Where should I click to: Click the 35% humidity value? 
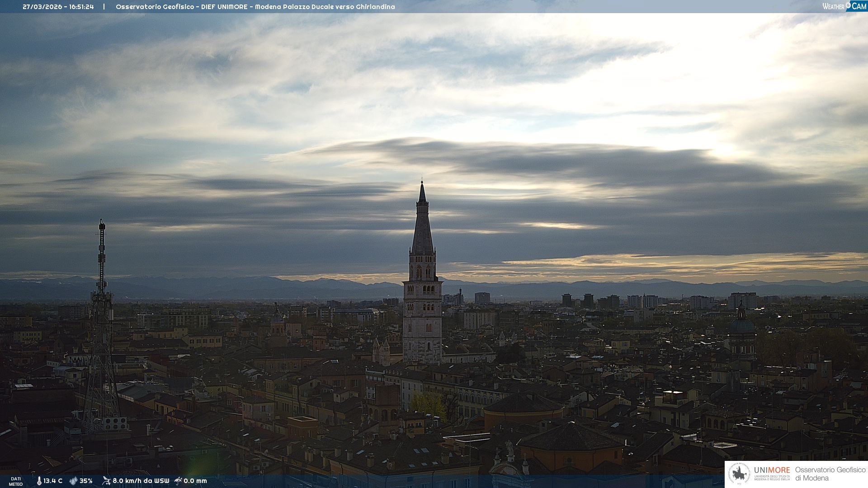pos(86,481)
